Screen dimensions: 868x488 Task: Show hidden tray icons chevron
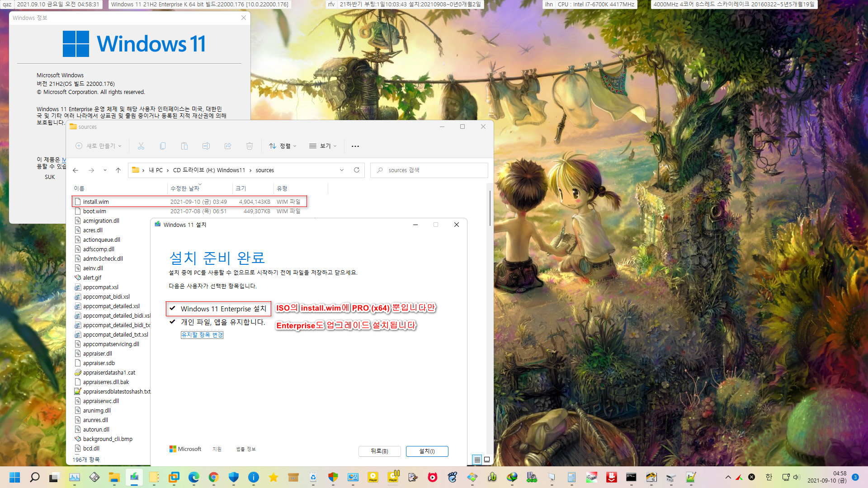[x=728, y=477]
